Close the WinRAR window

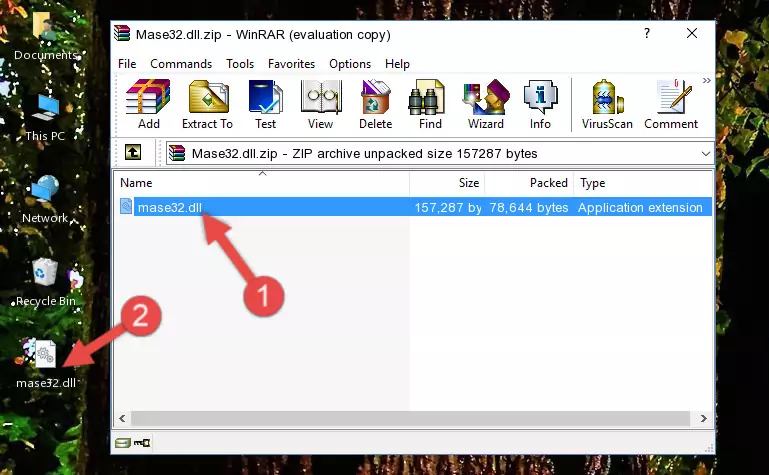tap(692, 33)
